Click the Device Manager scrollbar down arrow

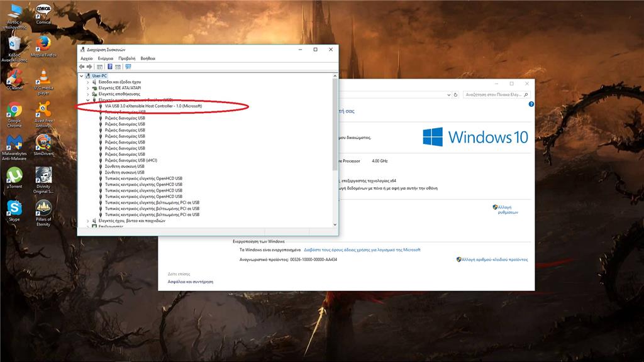pyautogui.click(x=335, y=224)
